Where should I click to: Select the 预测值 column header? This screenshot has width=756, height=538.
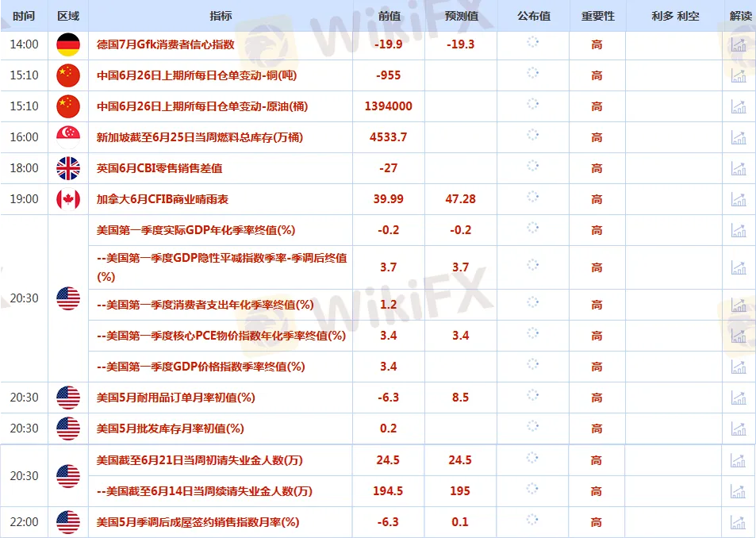(x=460, y=16)
